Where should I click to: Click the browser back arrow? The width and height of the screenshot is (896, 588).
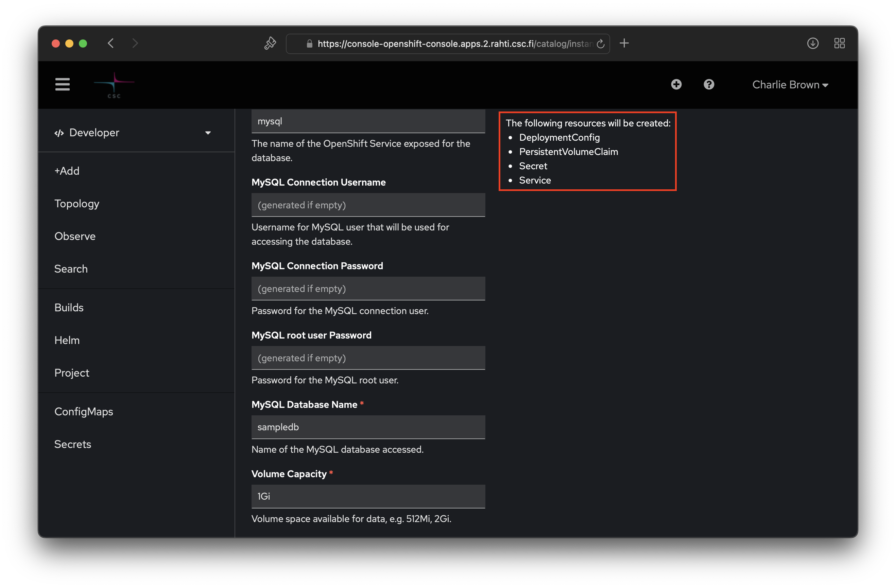point(111,43)
